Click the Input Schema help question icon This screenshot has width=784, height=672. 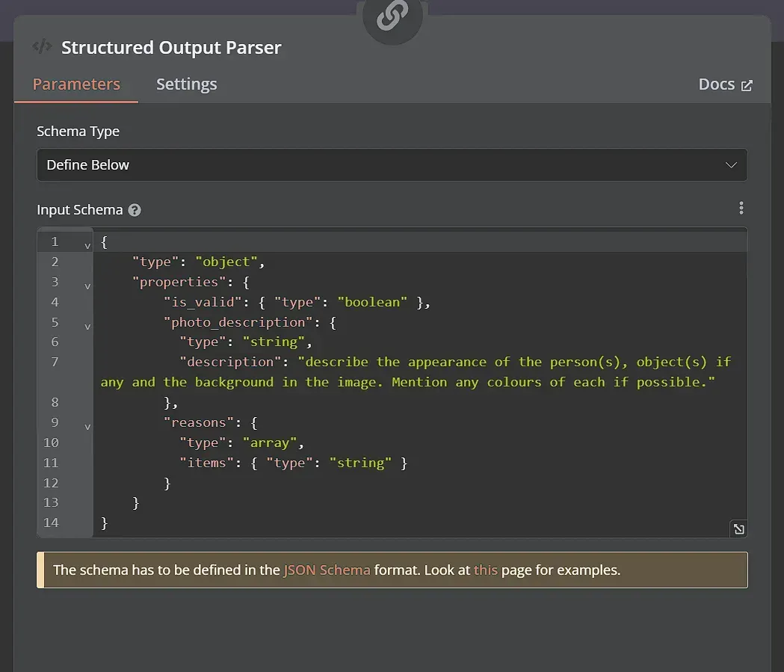[135, 210]
